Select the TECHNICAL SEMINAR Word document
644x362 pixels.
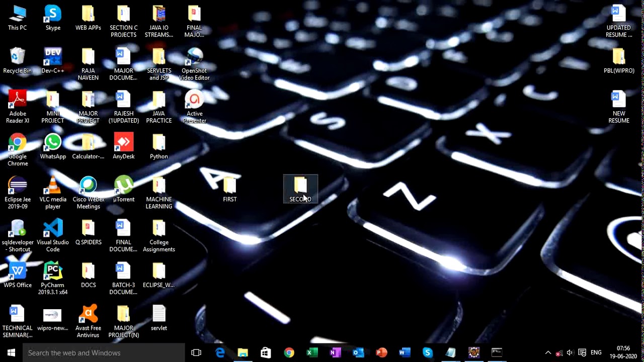[17, 321]
